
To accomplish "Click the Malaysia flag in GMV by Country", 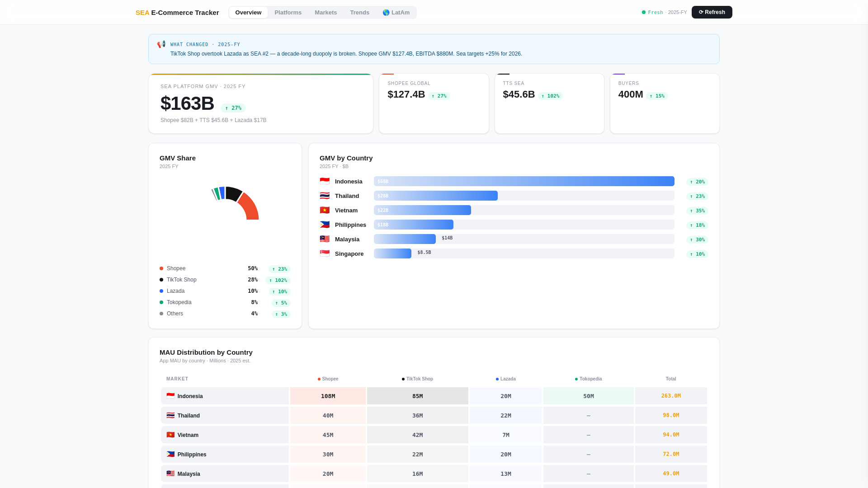I will click(x=325, y=239).
